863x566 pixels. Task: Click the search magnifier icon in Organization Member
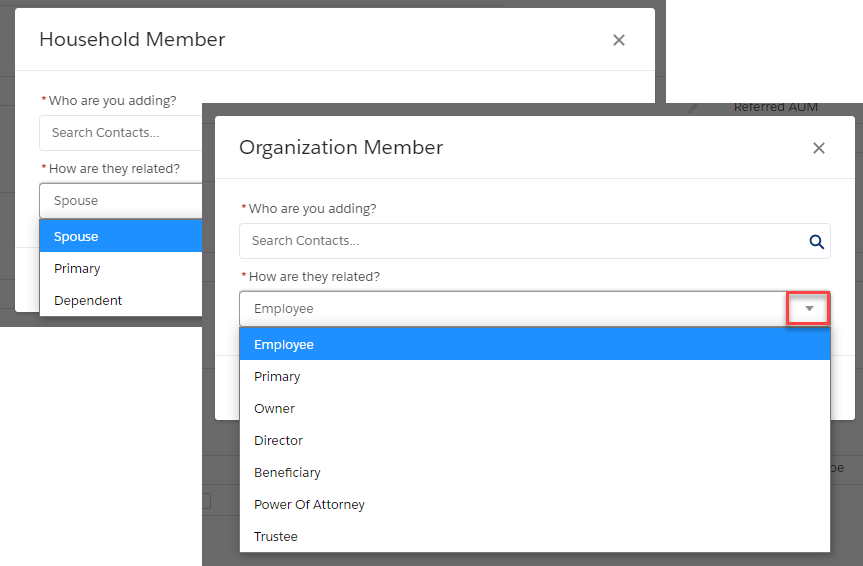[x=816, y=241]
